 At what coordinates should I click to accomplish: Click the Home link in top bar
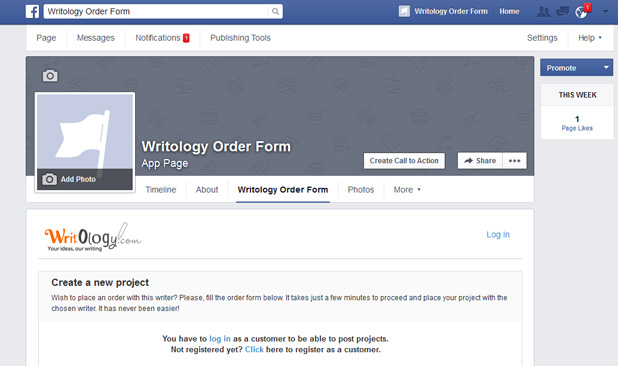click(509, 11)
